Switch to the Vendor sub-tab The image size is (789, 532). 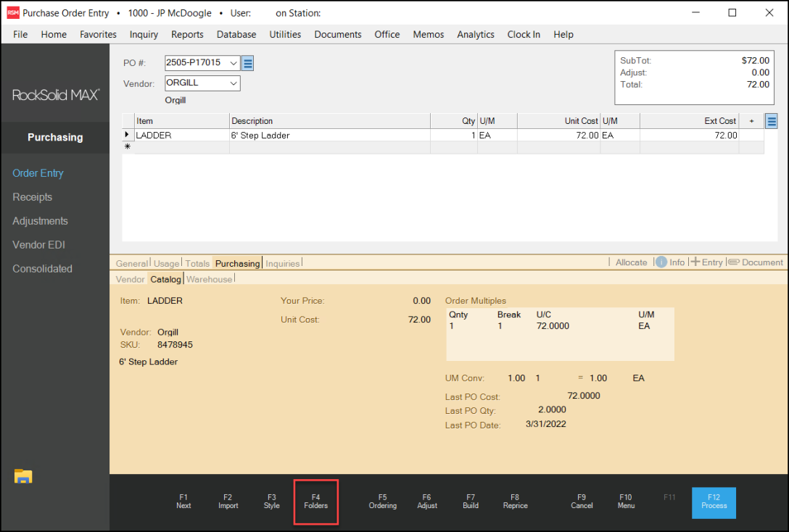[x=130, y=279]
